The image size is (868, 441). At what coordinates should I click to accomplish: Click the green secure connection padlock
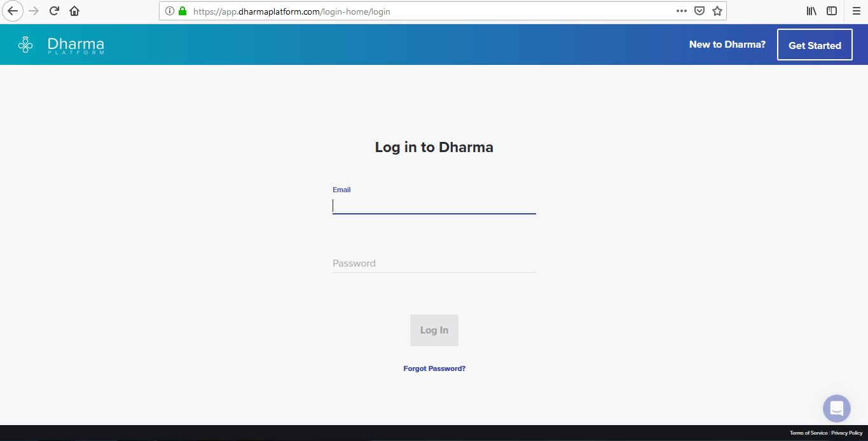(x=183, y=11)
